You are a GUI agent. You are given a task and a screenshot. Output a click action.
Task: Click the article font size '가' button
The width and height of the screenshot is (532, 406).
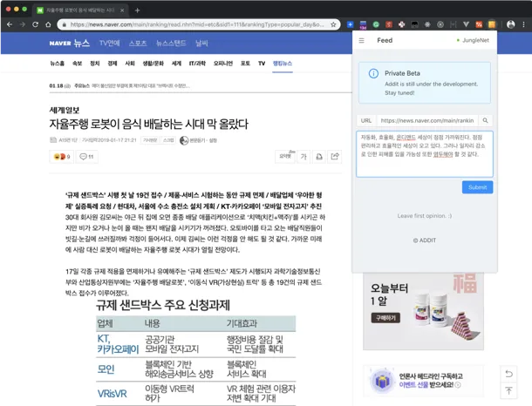pyautogui.click(x=304, y=157)
